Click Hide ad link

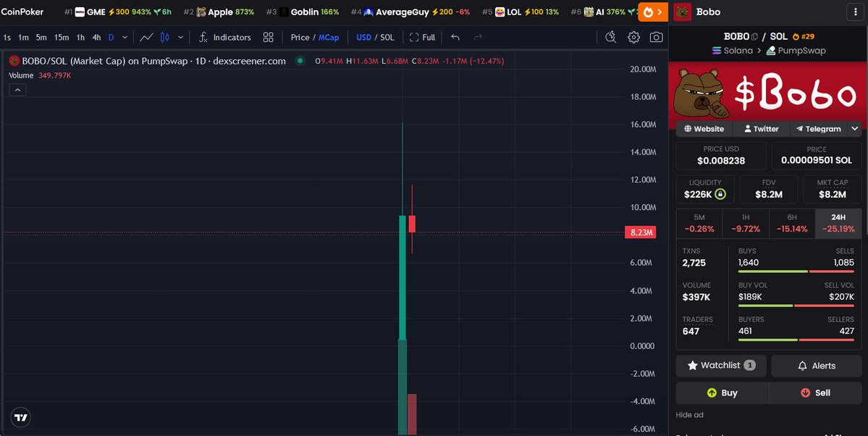click(x=689, y=415)
